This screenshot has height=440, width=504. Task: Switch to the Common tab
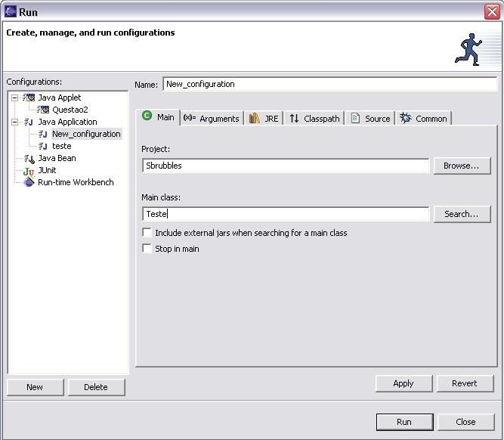[423, 119]
